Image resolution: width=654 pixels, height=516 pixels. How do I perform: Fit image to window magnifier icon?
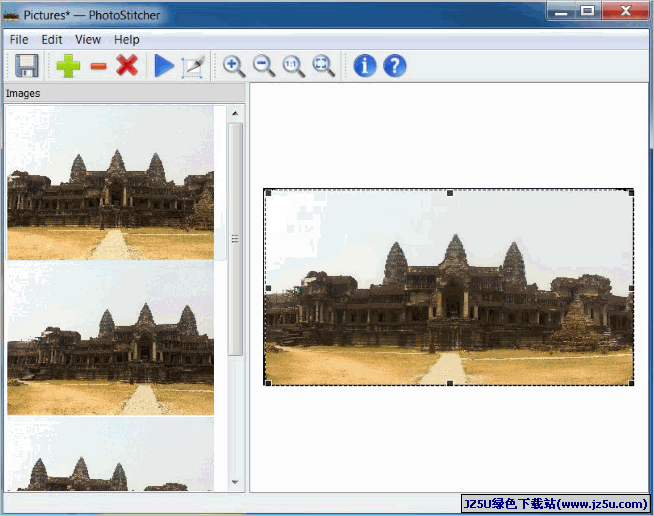coord(324,66)
